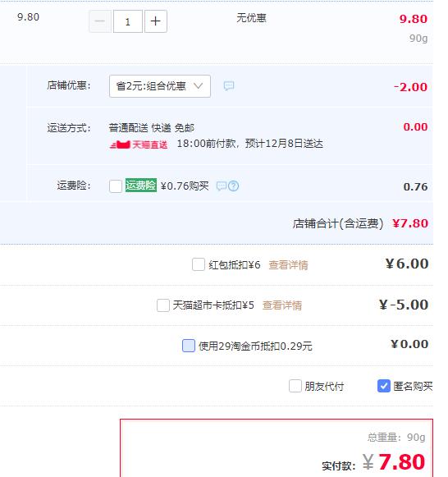448x477 pixels.
Task: Click the question mark help icon for 运费险
Action: click(233, 186)
